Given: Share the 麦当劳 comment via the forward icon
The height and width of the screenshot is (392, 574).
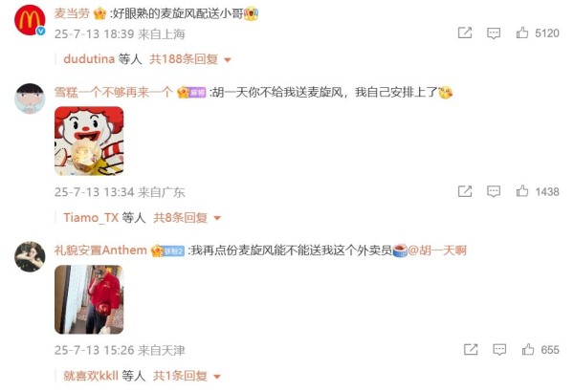Looking at the screenshot, I should (x=465, y=33).
